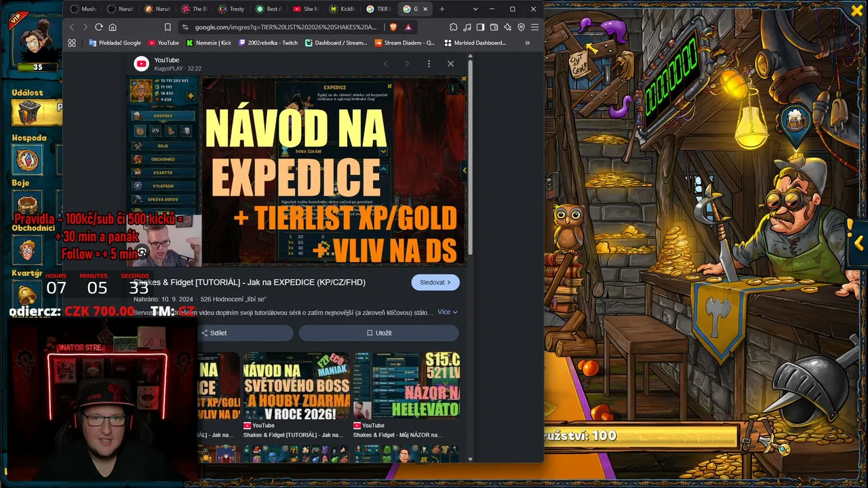This screenshot has height=488, width=868.
Task: Open the YouTube bookmark
Action: pos(163,43)
